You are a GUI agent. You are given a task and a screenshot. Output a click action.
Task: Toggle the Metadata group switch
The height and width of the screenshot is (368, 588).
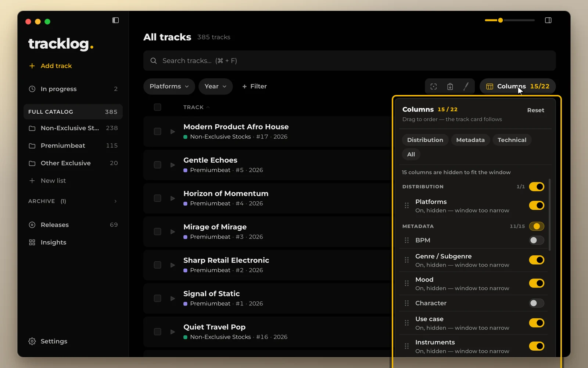(x=537, y=226)
